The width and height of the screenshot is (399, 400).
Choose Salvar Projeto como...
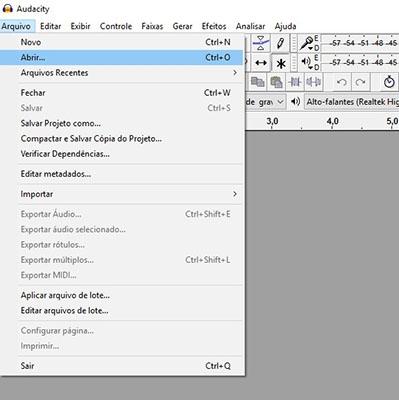123,123
